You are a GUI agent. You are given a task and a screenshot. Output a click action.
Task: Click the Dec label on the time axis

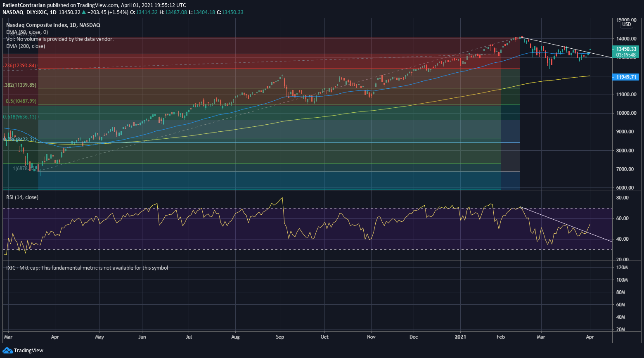coord(414,337)
